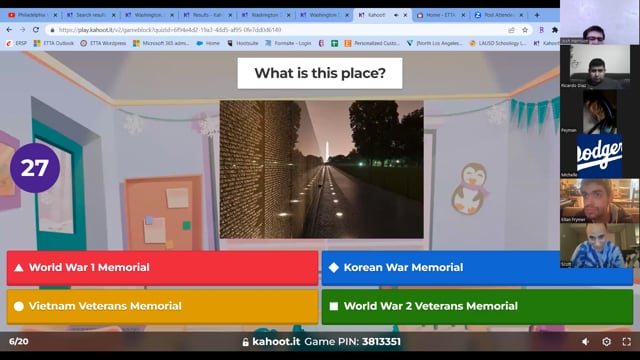Viewport: 640px width, 360px height.
Task: Close the Results - Kahoot tab
Action: 230,15
